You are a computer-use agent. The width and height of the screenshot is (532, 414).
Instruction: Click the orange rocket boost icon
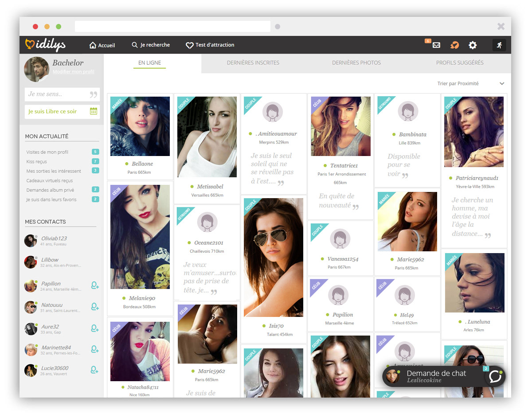[x=454, y=45]
